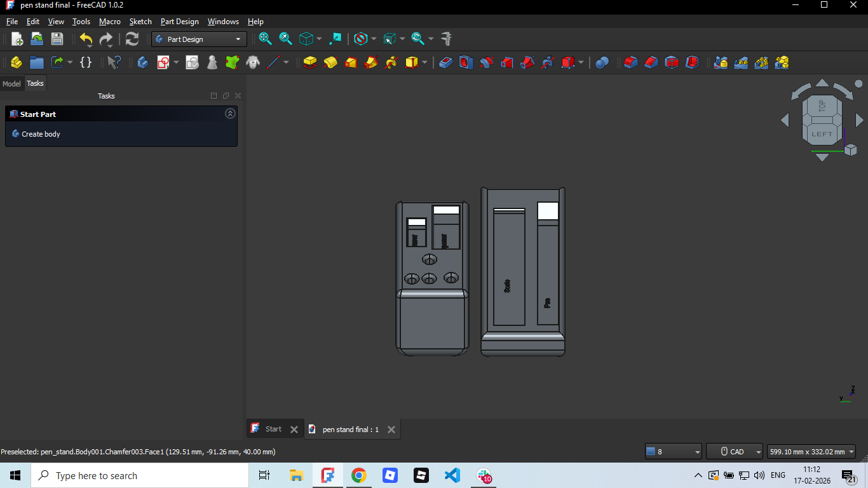Click the Open file icon

coord(37,39)
